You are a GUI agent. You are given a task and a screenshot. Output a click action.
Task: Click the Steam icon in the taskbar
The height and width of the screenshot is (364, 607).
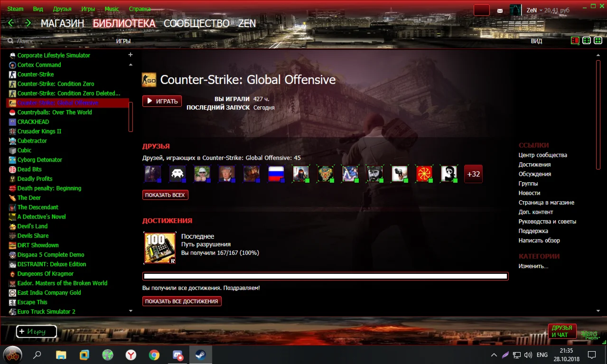point(200,355)
